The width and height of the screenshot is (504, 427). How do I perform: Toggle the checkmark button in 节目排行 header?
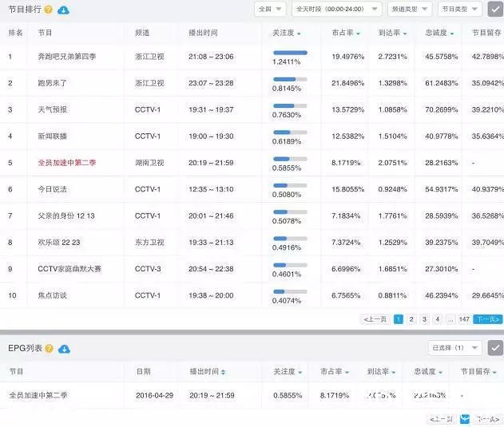pos(495,9)
